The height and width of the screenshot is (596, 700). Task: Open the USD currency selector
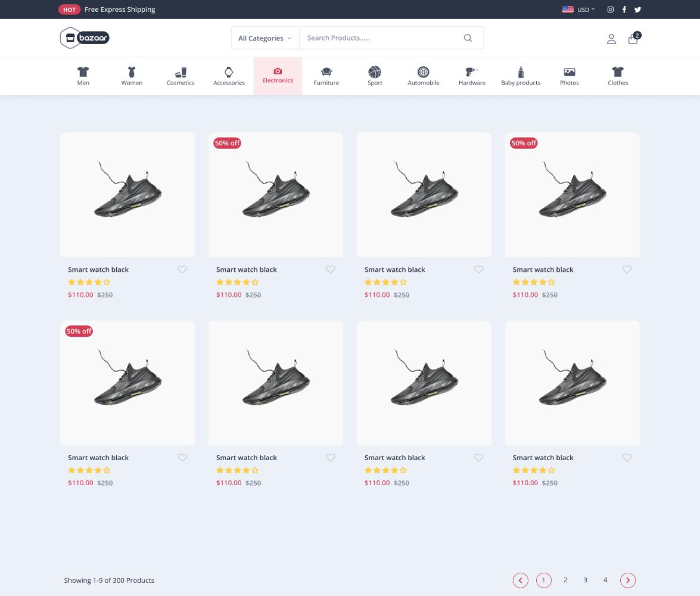tap(578, 10)
